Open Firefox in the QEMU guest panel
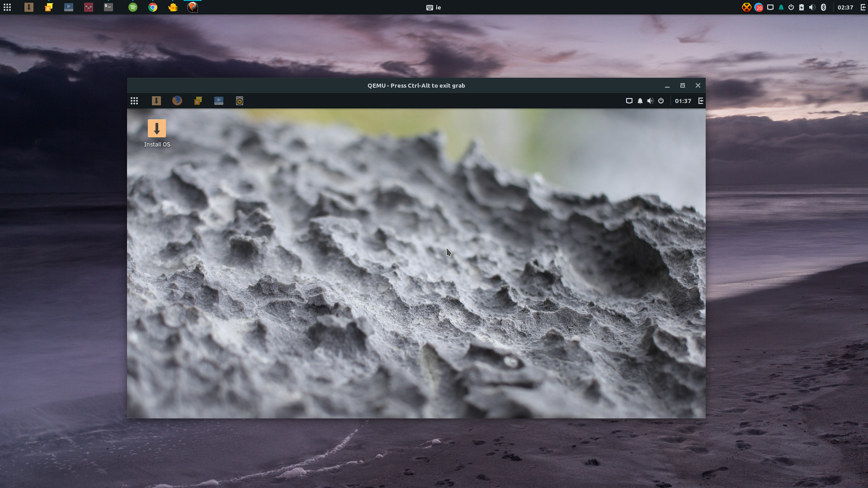This screenshot has height=488, width=868. point(177,101)
